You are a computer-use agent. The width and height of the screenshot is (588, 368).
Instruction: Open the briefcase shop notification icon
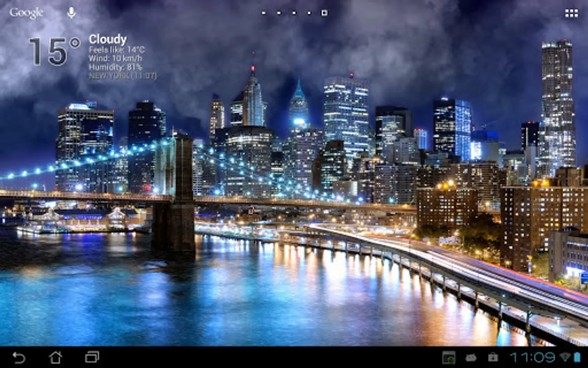[x=493, y=357]
